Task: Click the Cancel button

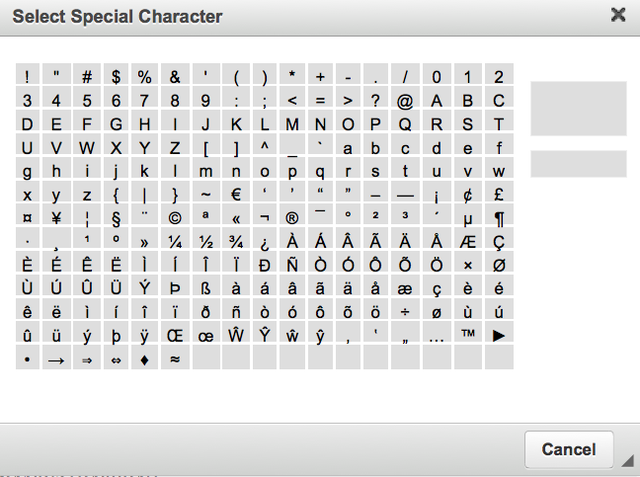Action: 568,450
